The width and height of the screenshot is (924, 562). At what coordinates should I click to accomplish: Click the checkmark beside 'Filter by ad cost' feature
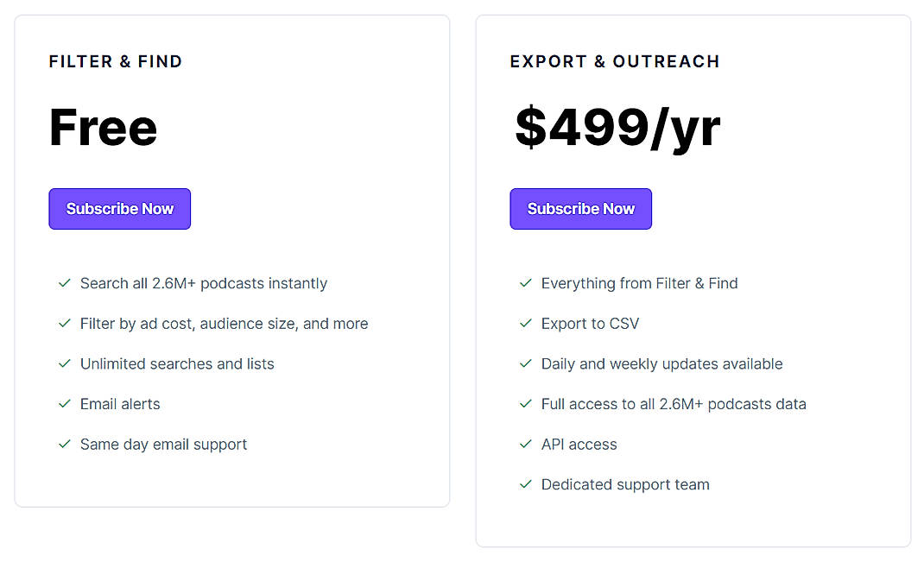point(64,324)
